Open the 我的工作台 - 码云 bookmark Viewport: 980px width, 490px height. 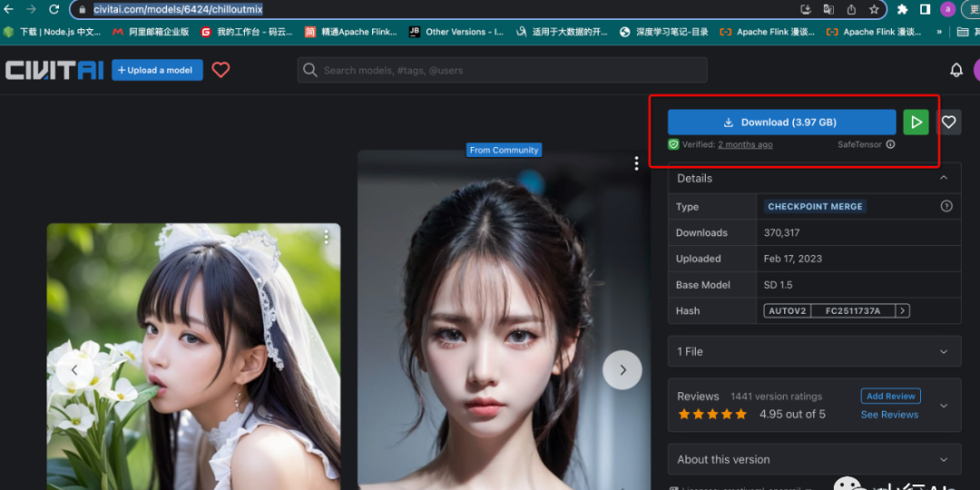click(x=247, y=32)
